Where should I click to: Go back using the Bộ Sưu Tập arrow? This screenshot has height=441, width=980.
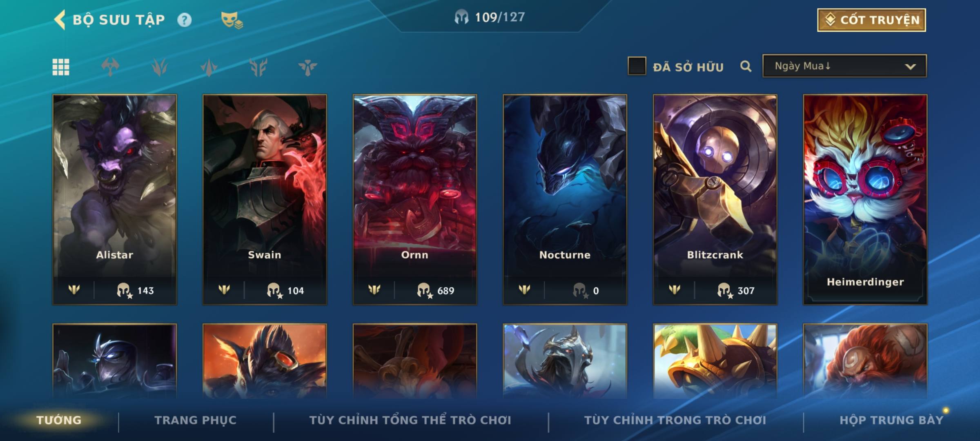coord(60,20)
